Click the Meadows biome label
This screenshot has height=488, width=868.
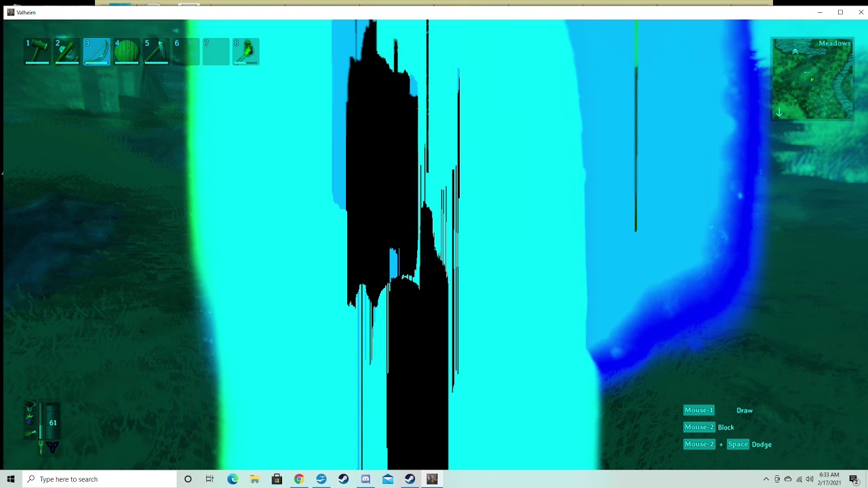tap(834, 43)
